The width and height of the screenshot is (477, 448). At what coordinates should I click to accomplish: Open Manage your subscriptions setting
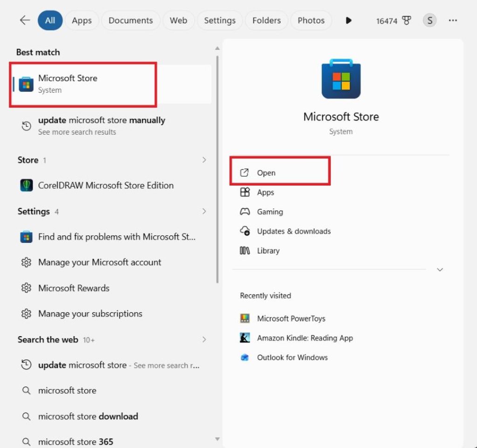tap(111, 313)
